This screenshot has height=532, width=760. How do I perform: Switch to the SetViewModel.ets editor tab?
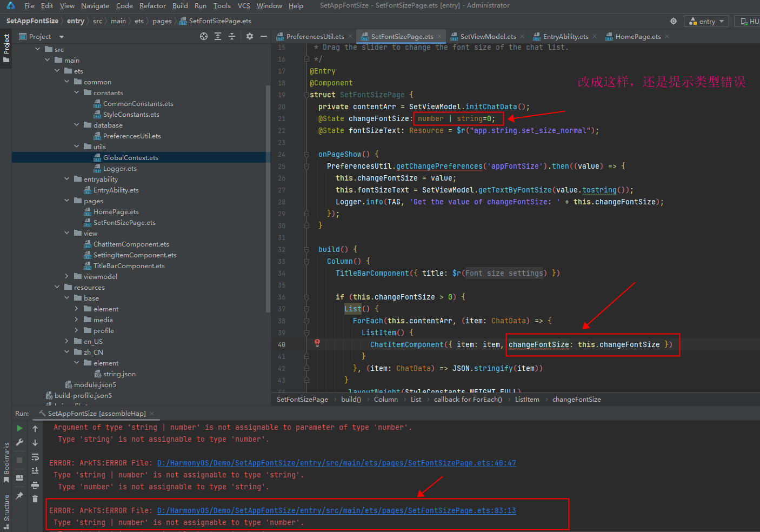488,36
